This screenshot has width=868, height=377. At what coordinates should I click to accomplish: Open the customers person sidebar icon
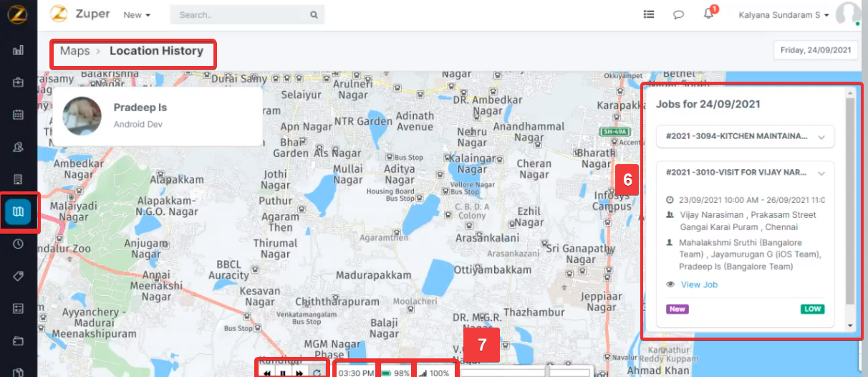coord(19,147)
